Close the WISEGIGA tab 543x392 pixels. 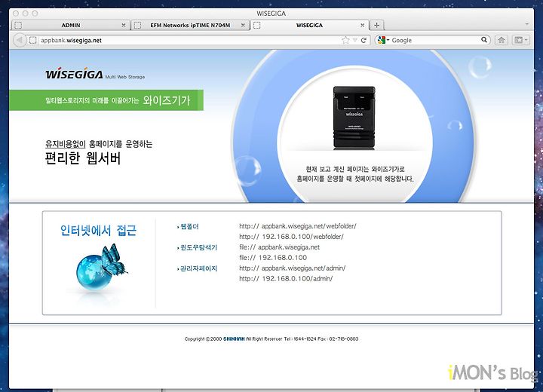362,26
